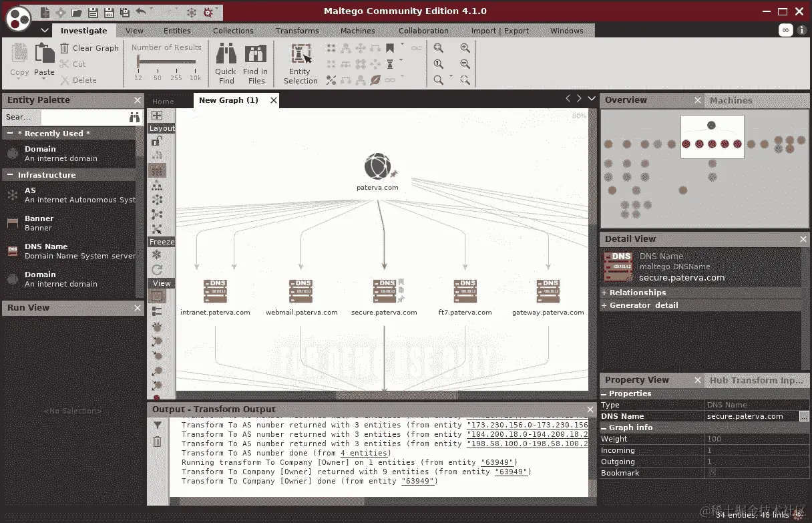Open the "4 entities" link in output
812x523 pixels.
coord(364,453)
